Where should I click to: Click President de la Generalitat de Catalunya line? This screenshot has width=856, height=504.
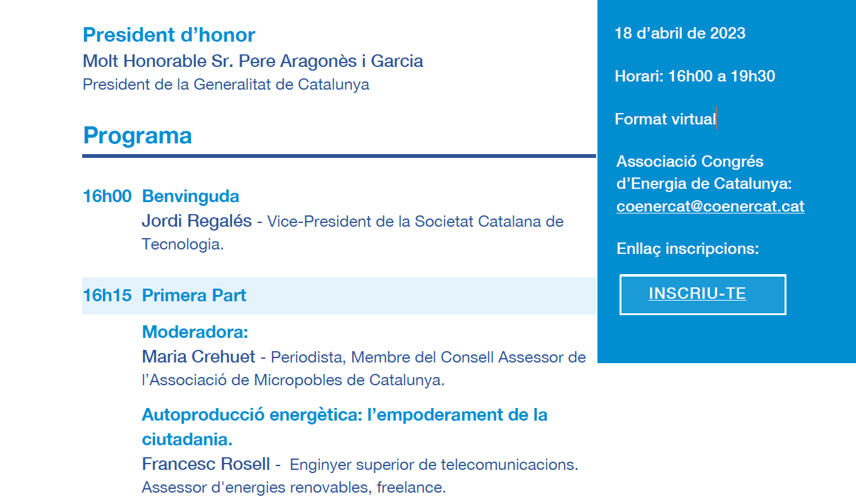coord(226,85)
